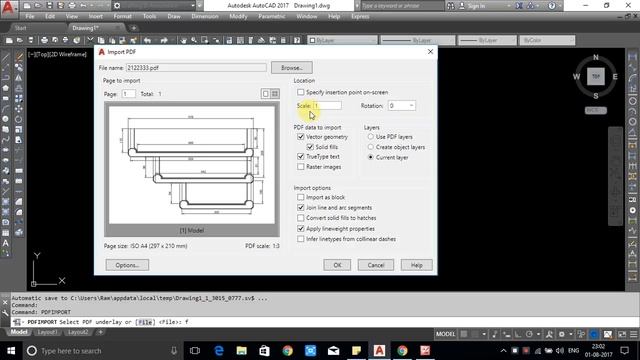Screen dimensions: 640x360
Task: Enable Infer linetypes from collinear dashes
Action: coord(301,239)
